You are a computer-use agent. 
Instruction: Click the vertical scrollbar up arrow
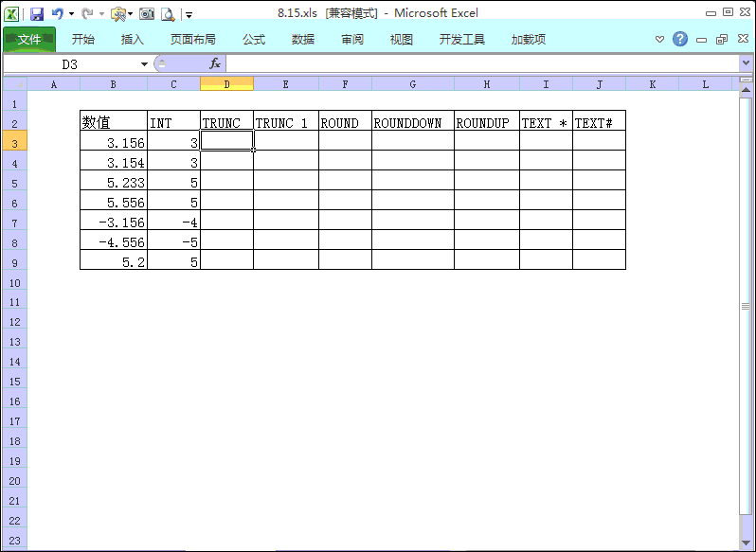point(746,90)
